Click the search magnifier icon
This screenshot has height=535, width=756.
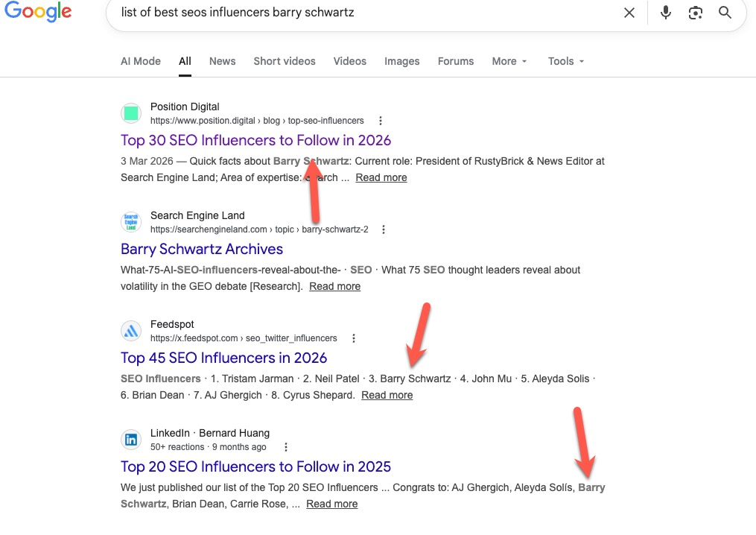(725, 13)
